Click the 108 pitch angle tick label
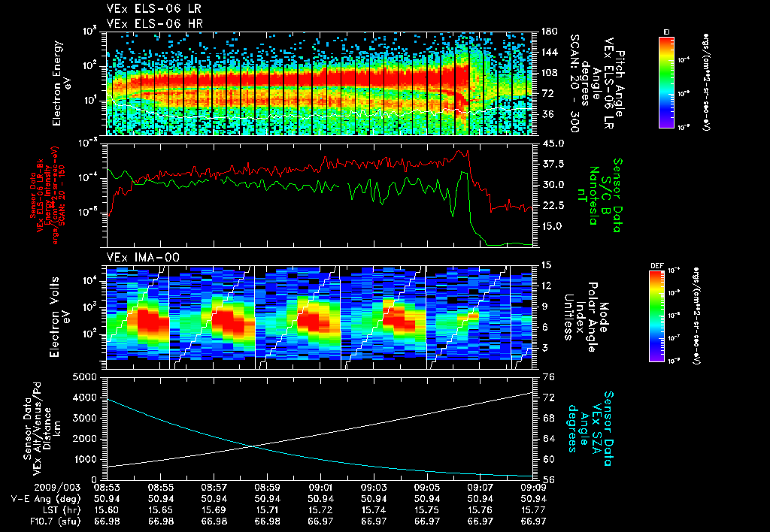Image resolution: width=770 pixels, height=532 pixels. 548,73
